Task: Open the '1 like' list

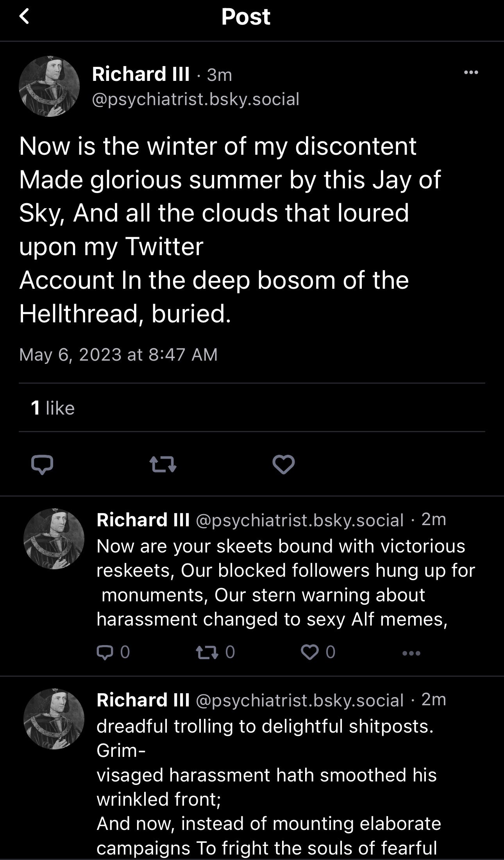Action: point(52,408)
